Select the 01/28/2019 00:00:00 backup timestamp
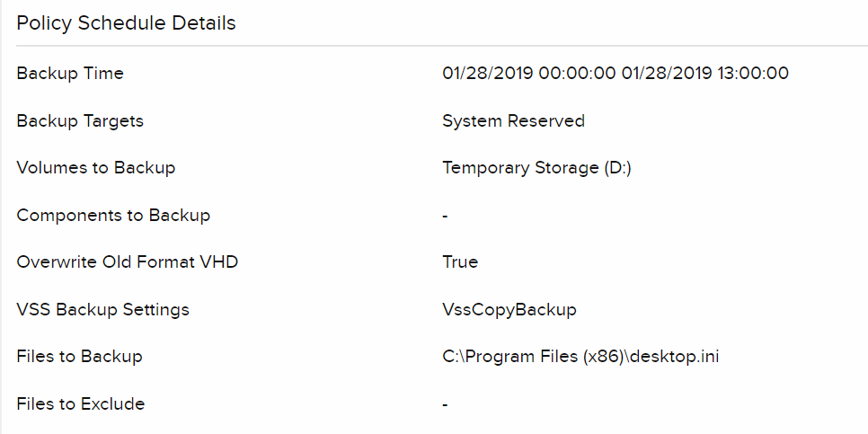 click(528, 74)
